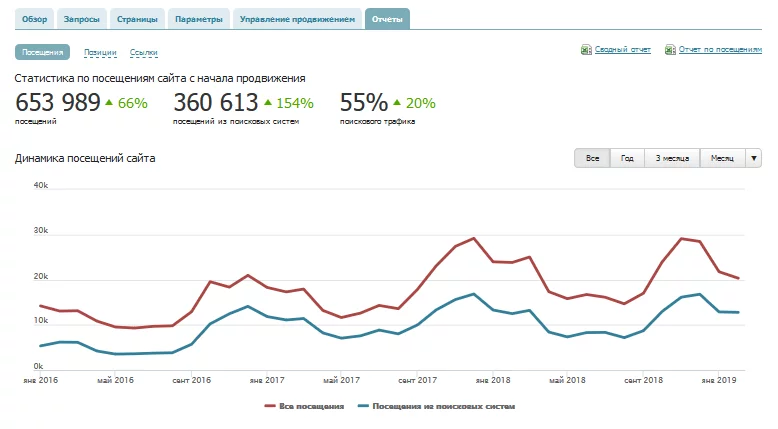Expand the period dropdown arrow
The image size is (778, 429).
[754, 158]
